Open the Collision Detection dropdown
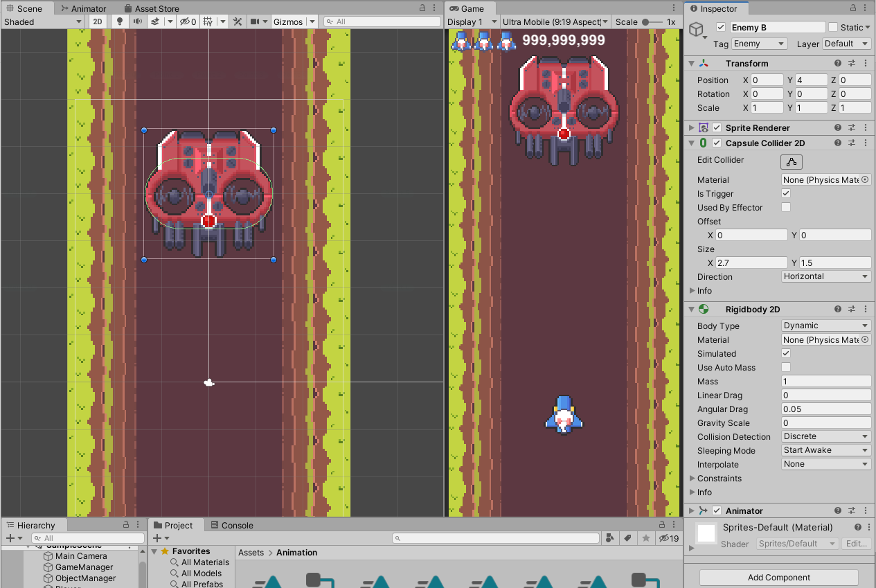This screenshot has width=876, height=588. click(826, 436)
